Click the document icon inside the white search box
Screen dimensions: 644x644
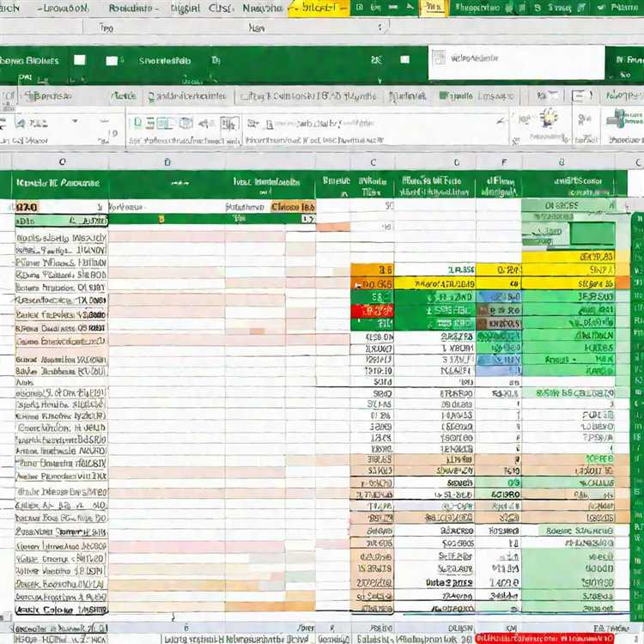439,58
